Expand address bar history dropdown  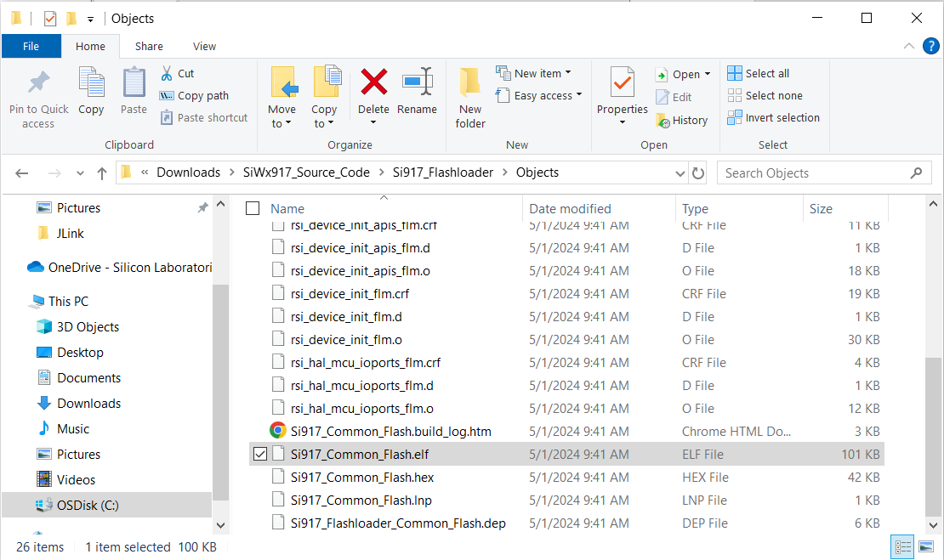680,173
